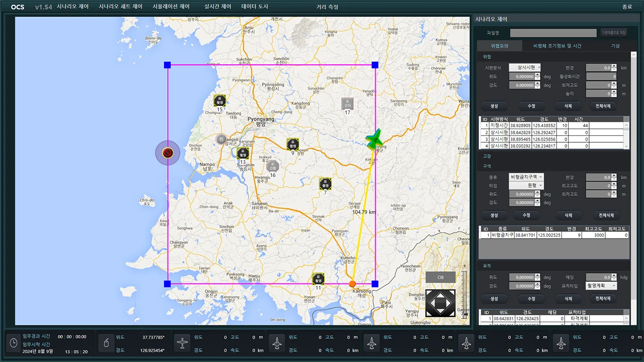Switch to 비행체 초기정보 및 시간 tab
Image resolution: width=644 pixels, height=362 pixels.
point(557,46)
